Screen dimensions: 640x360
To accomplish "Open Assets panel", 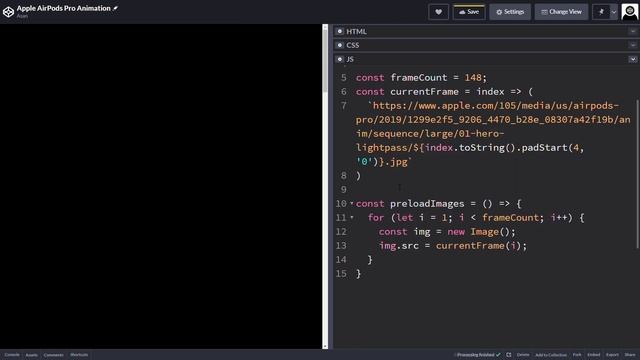I will [x=31, y=355].
